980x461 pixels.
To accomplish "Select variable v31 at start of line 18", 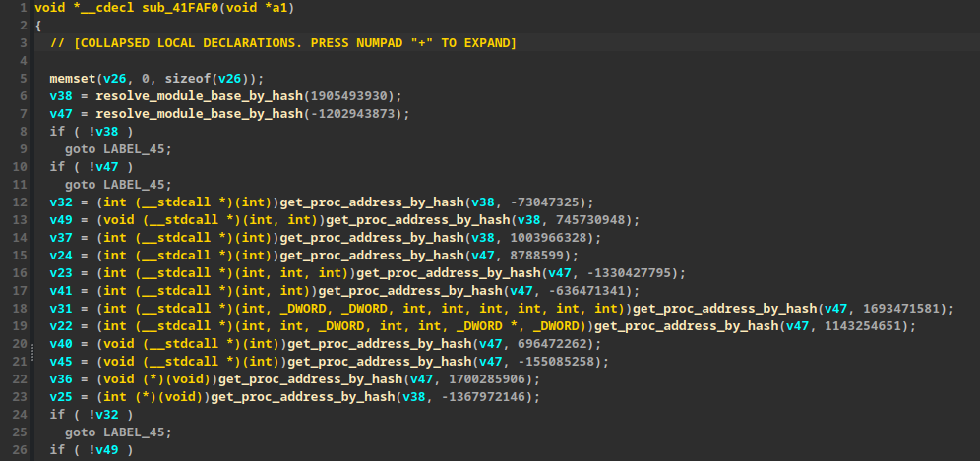I will click(x=61, y=309).
